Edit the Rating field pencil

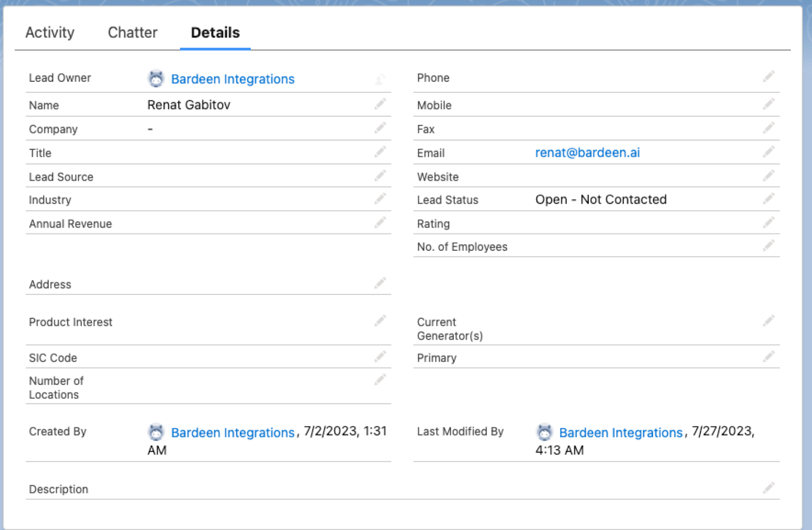(x=768, y=222)
